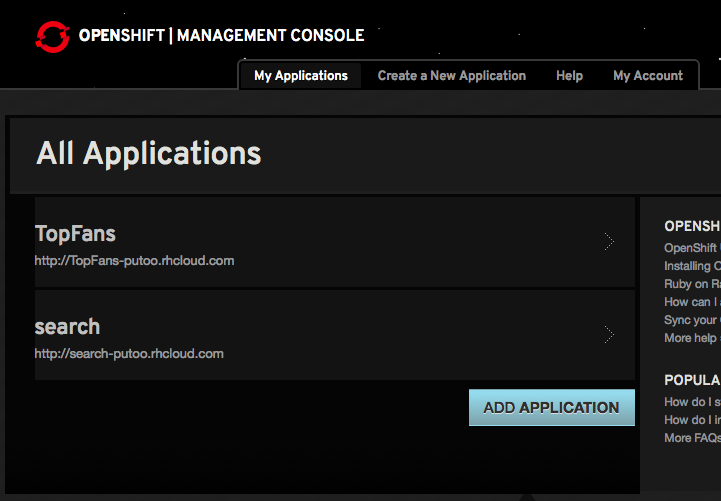
Task: Open 'OpenShift' link under OPENSHI heading
Action: coord(692,248)
